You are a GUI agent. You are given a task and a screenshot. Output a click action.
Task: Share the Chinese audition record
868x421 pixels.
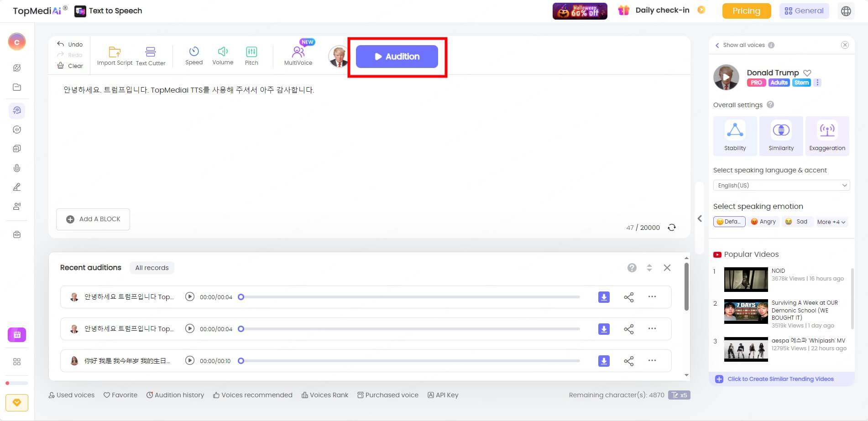[x=629, y=361]
